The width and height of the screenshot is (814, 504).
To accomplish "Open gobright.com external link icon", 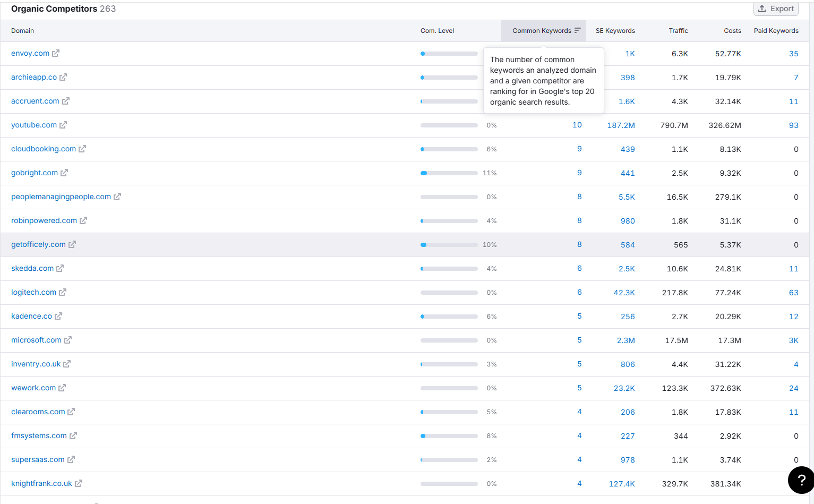I will pyautogui.click(x=64, y=173).
